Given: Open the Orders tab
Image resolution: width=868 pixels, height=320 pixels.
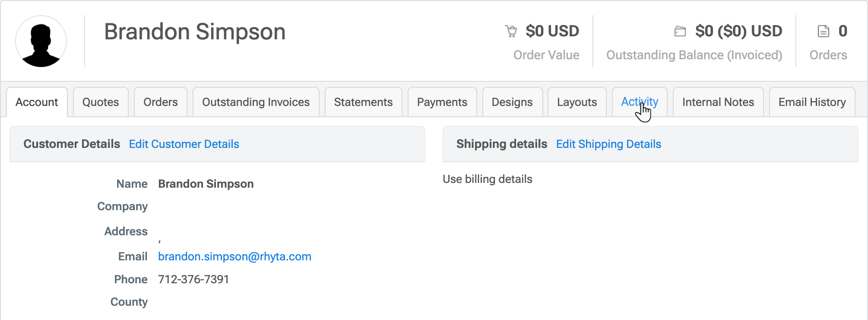Looking at the screenshot, I should pyautogui.click(x=161, y=102).
